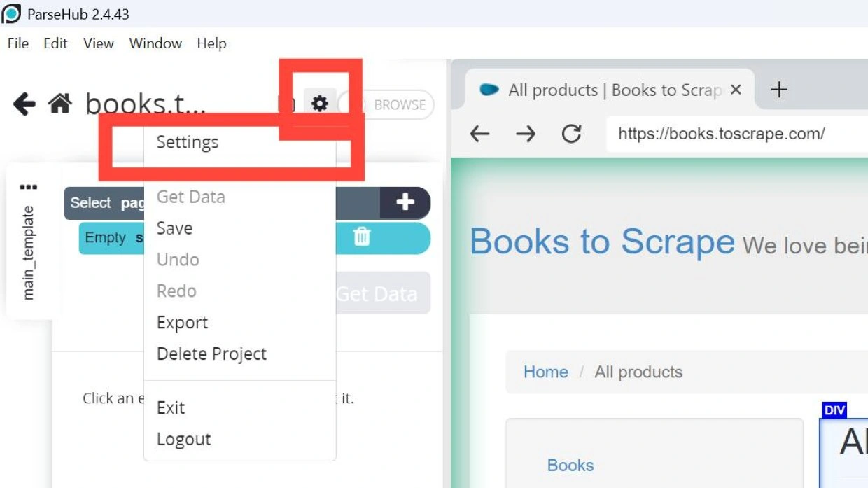Click the ParseHub app logo icon
The width and height of the screenshot is (868, 488).
point(12,13)
